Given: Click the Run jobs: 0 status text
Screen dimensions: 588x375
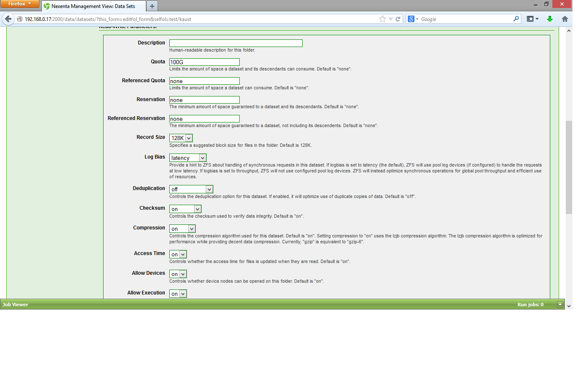Looking at the screenshot, I should (530, 305).
